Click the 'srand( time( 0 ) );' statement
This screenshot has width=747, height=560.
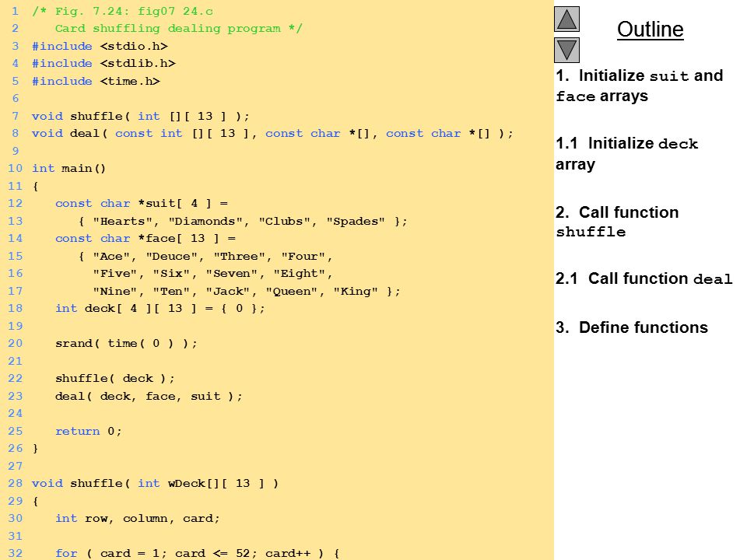[x=126, y=343]
